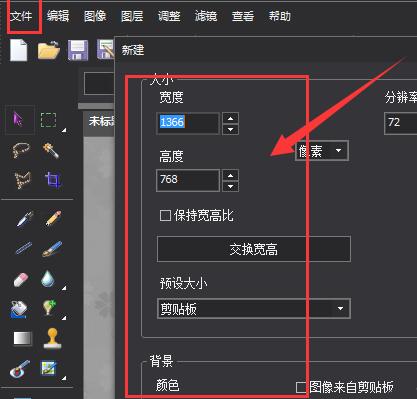Viewport: 417px width, 399px height.
Task: Open the 图层 menu
Action: click(x=132, y=16)
